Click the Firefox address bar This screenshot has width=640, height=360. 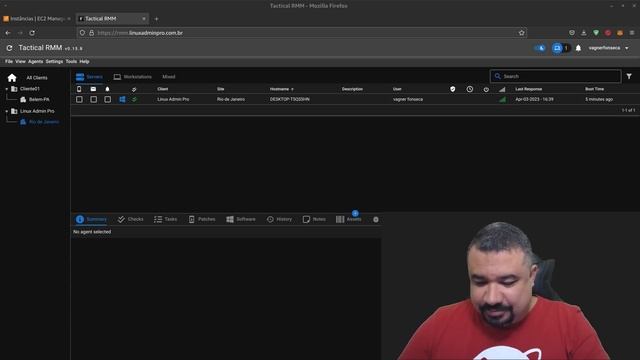click(x=301, y=33)
